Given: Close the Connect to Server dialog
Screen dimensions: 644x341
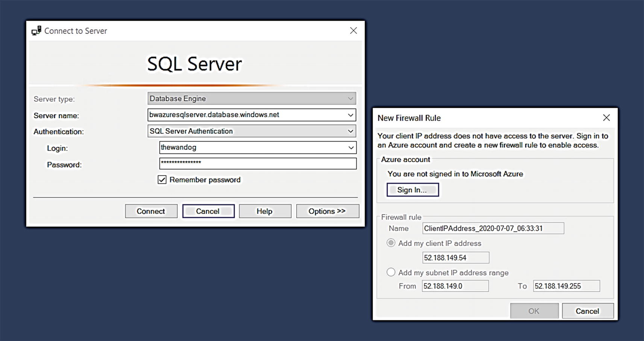Looking at the screenshot, I should pos(353,31).
